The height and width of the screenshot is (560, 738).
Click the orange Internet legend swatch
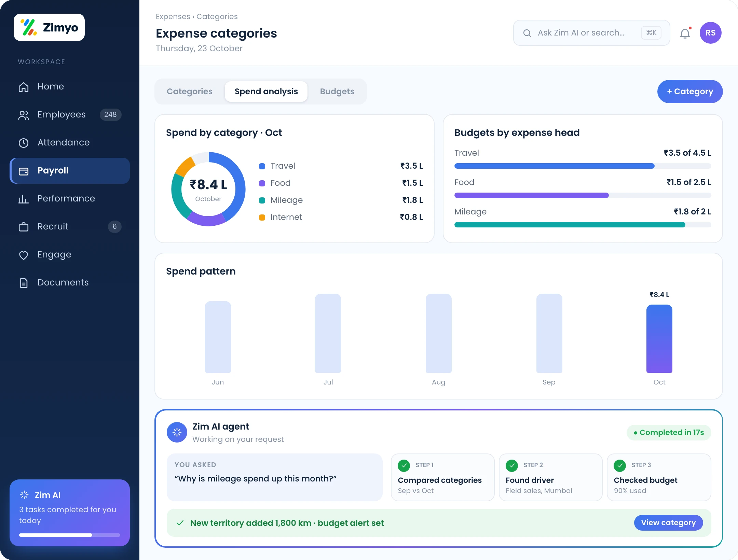coord(262,218)
